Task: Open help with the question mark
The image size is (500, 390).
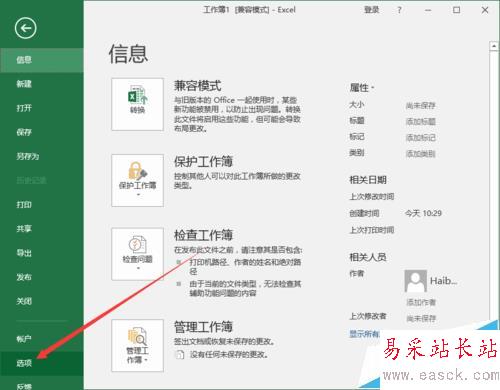Action: [x=399, y=10]
